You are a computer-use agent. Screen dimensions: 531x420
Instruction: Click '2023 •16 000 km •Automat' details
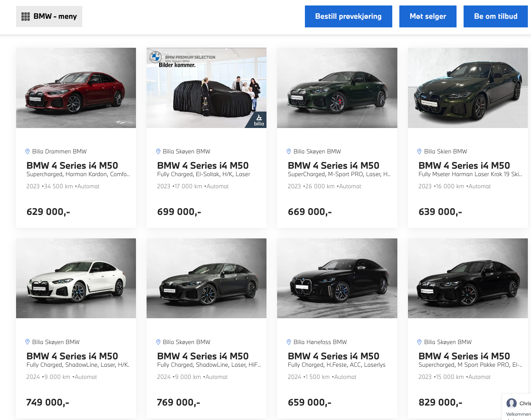pyautogui.click(x=455, y=186)
